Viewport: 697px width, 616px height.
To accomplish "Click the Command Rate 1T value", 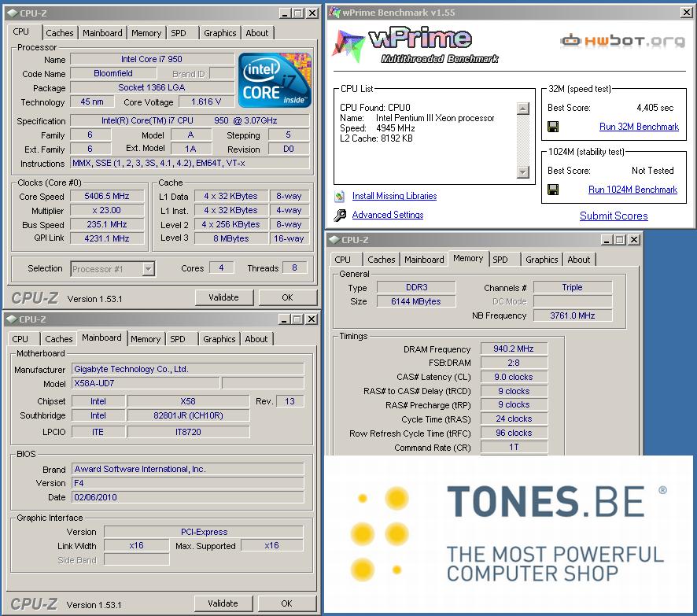I will pyautogui.click(x=514, y=447).
